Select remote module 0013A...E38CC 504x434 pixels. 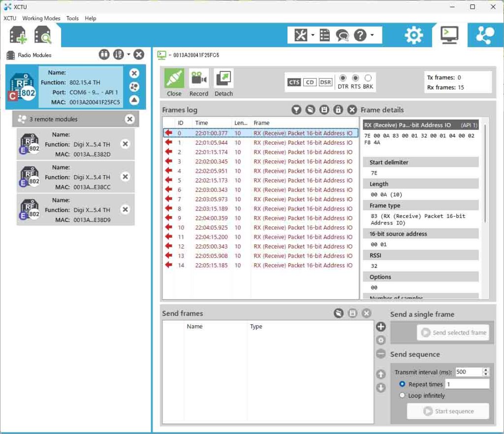coord(75,177)
